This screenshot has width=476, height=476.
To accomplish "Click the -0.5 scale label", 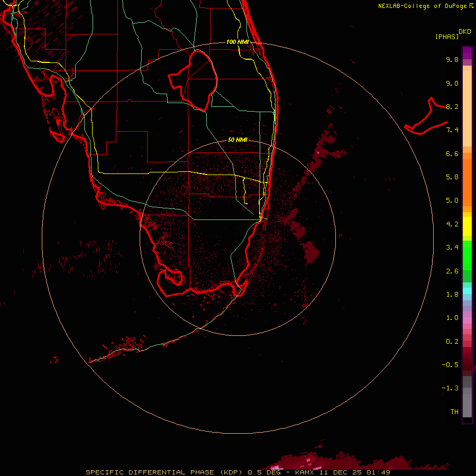I will tap(450, 365).
